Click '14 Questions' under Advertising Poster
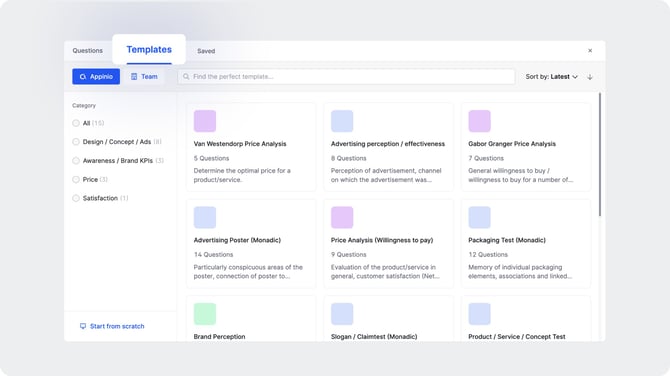Screen dimensions: 670x376 [213, 255]
